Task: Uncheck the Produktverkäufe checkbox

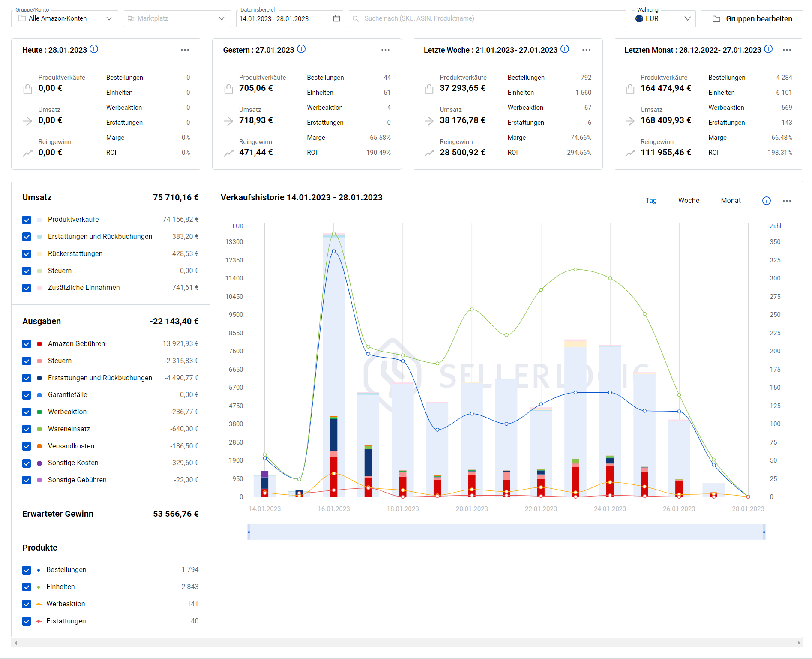Action: (x=27, y=220)
